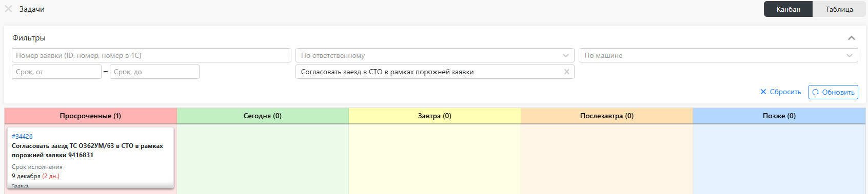Close the Задачи panel with X icon
Viewport: 868px width, 194px height.
pos(8,9)
